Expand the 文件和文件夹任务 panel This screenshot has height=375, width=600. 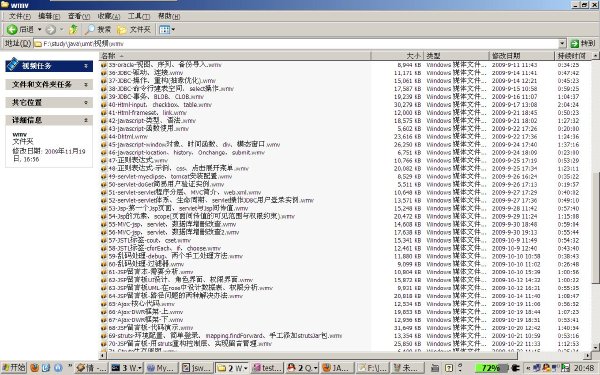pyautogui.click(x=86, y=84)
